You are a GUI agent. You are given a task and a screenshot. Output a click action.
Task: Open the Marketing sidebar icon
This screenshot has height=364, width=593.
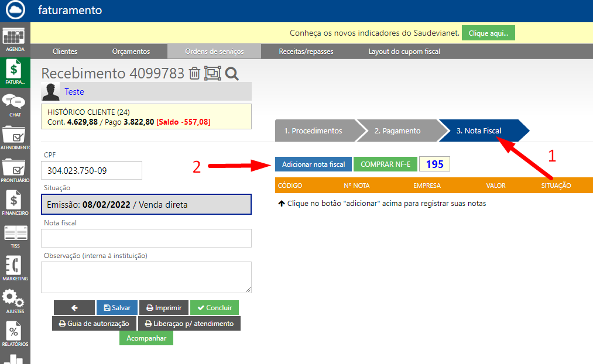coord(15,269)
